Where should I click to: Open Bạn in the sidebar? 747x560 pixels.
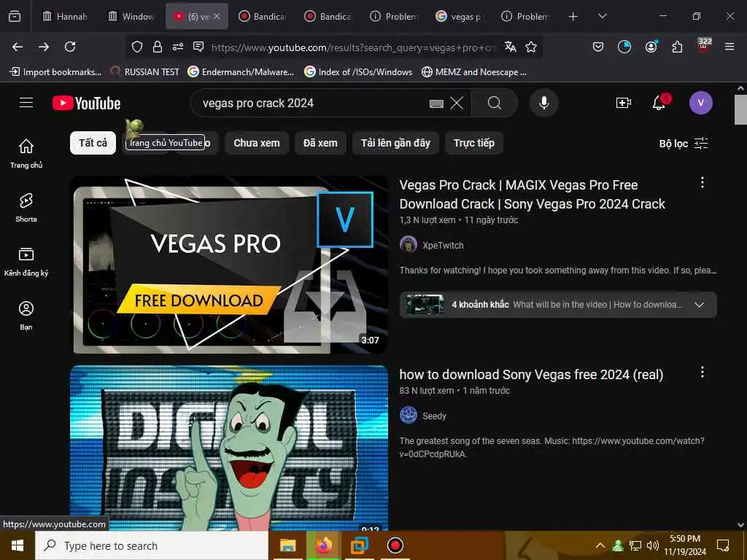pos(26,315)
